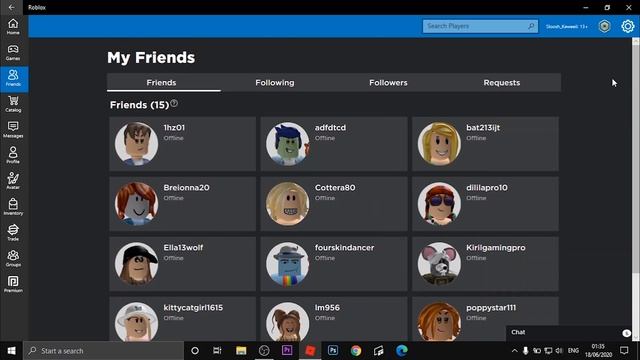Go back with the arrow icon
The height and width of the screenshot is (360, 640).
pos(11,7)
